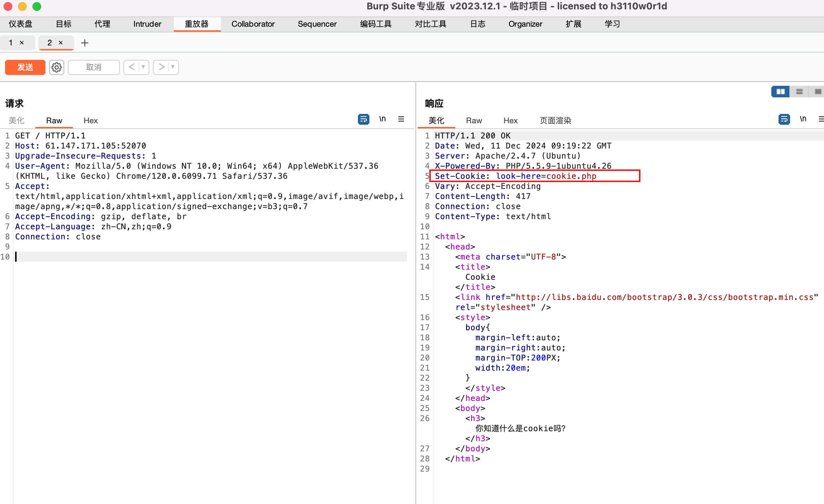This screenshot has width=824, height=504.
Task: Open the 页面渲染 response render tab
Action: pos(555,120)
